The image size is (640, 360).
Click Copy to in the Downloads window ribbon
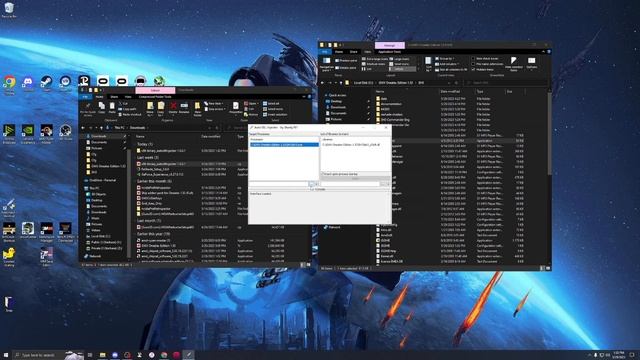(x=161, y=109)
